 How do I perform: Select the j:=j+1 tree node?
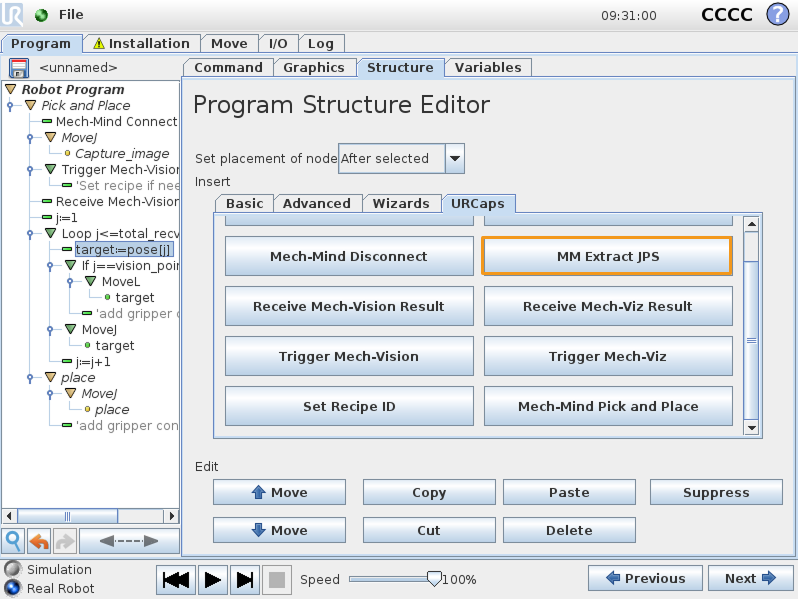93,361
